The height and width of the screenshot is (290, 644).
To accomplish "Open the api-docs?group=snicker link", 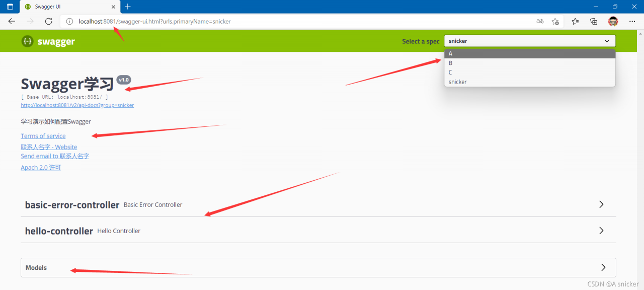I will [x=77, y=105].
